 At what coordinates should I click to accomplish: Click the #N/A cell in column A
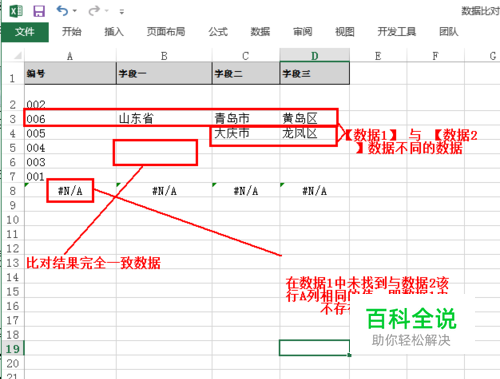point(70,191)
